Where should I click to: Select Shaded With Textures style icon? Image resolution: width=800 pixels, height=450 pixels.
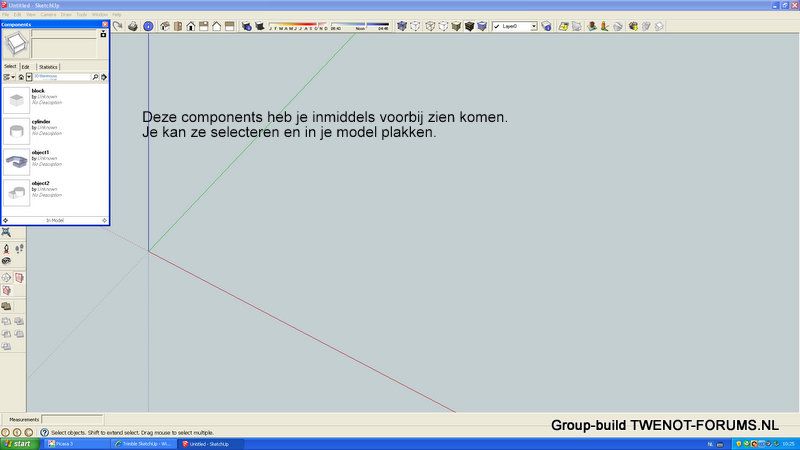pos(469,26)
